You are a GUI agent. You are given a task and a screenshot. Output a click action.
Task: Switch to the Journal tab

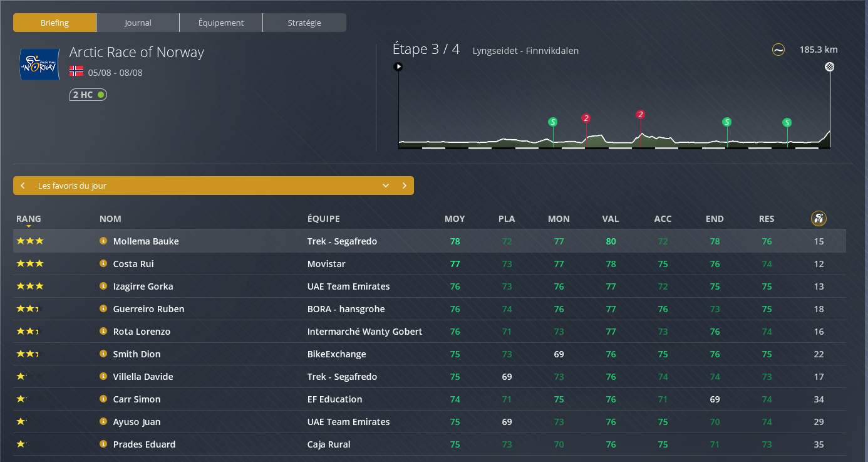138,23
